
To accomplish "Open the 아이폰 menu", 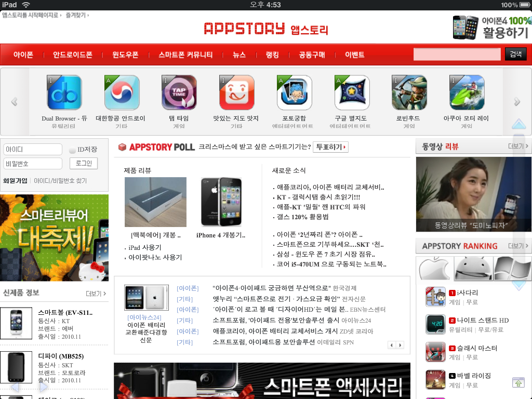I will (x=23, y=55).
